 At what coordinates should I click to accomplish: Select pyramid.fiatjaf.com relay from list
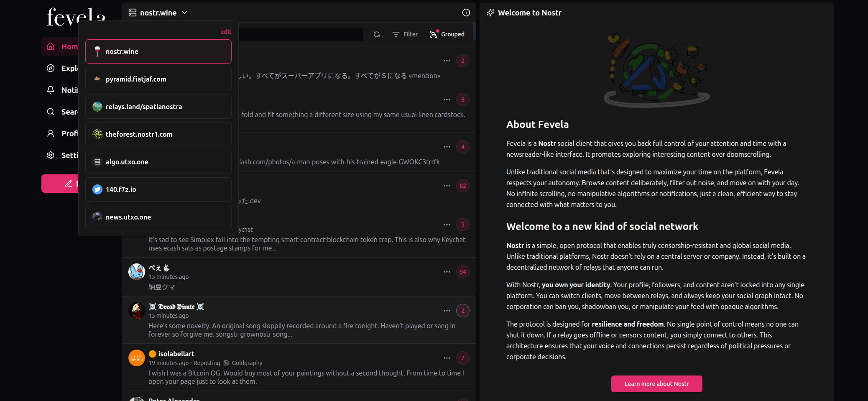tap(158, 79)
